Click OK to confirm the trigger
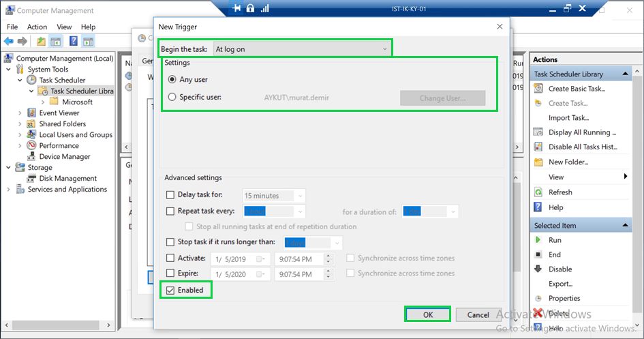This screenshot has width=644, height=339. click(427, 314)
